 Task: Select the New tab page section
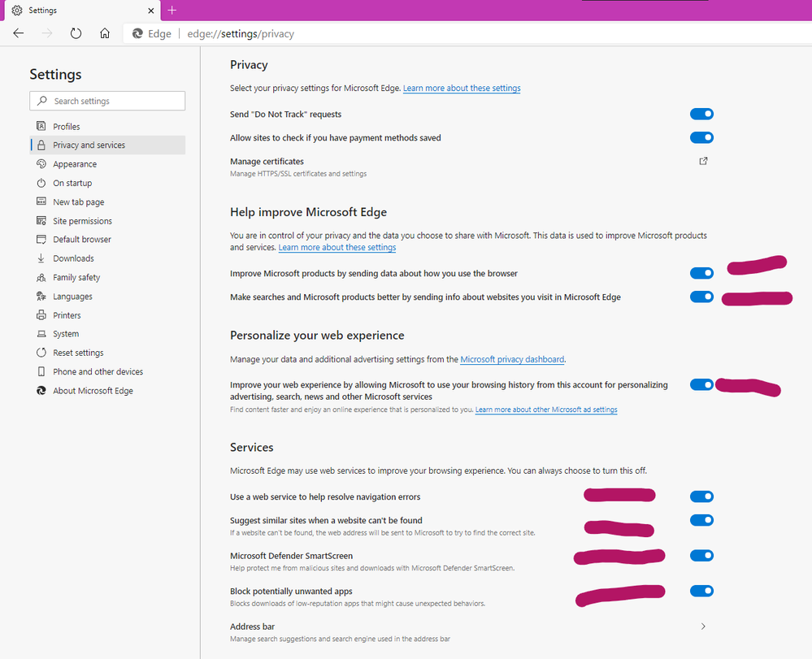(x=108, y=202)
